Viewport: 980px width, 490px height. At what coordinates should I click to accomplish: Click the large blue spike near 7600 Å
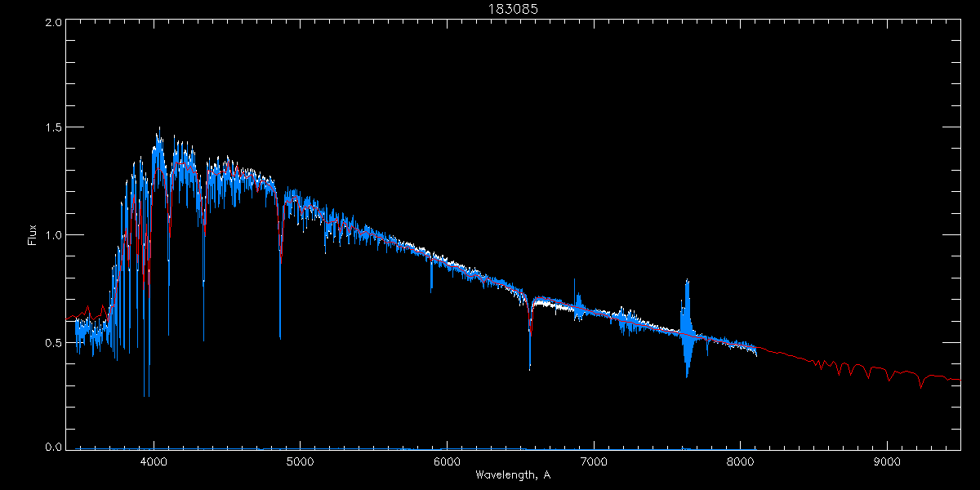687,328
